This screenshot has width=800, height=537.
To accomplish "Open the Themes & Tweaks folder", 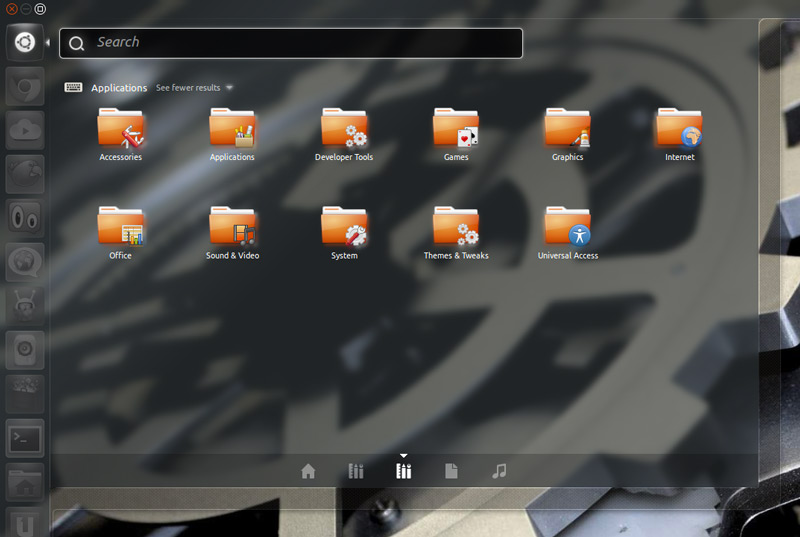I will point(456,228).
